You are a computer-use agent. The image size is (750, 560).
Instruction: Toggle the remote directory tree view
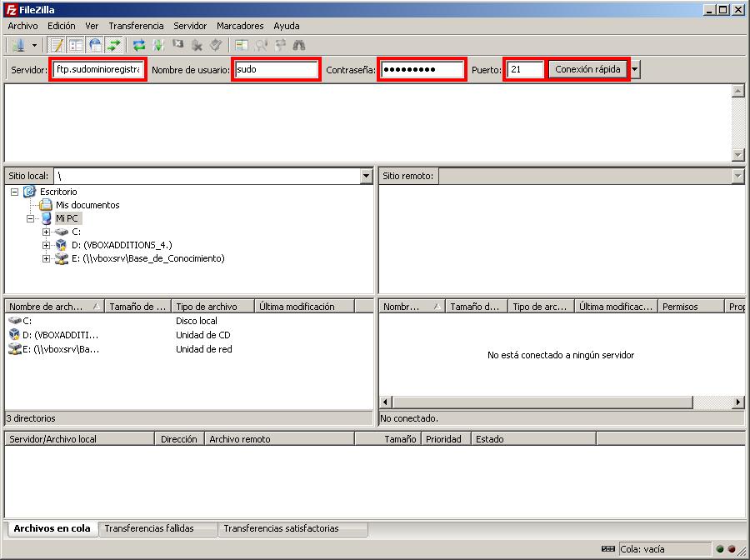[95, 46]
